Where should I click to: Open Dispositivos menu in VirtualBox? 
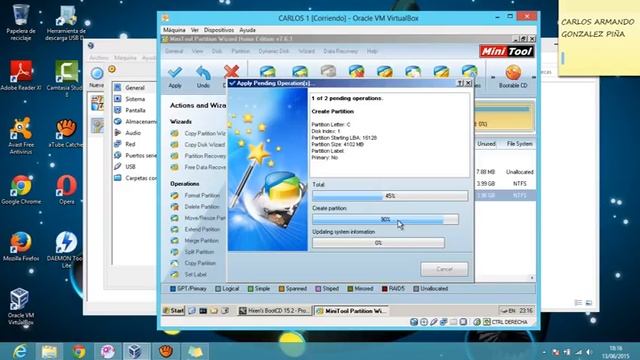(219, 30)
